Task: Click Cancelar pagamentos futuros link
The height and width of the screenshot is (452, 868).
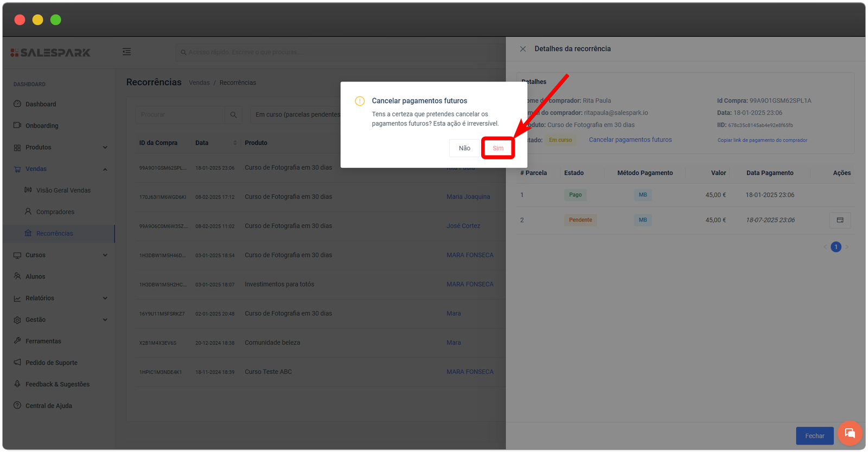Action: [x=630, y=140]
